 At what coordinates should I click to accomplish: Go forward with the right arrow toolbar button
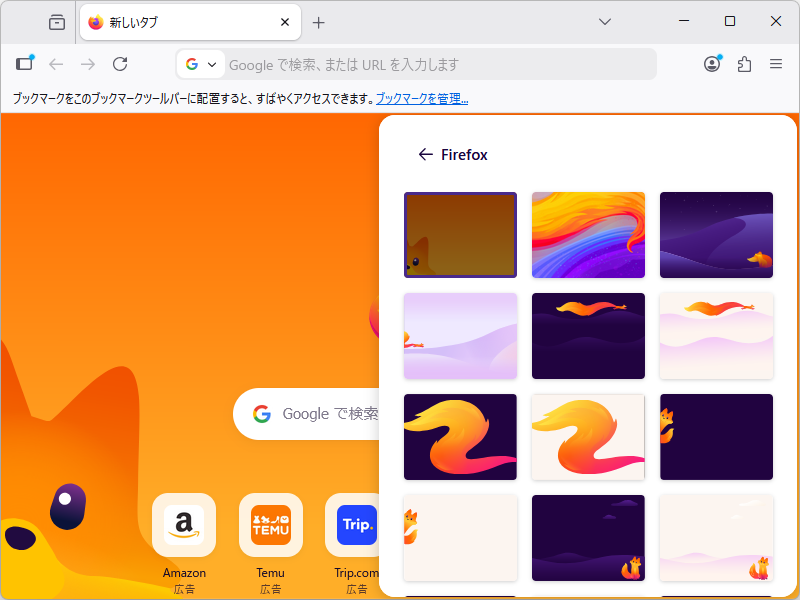[x=88, y=64]
